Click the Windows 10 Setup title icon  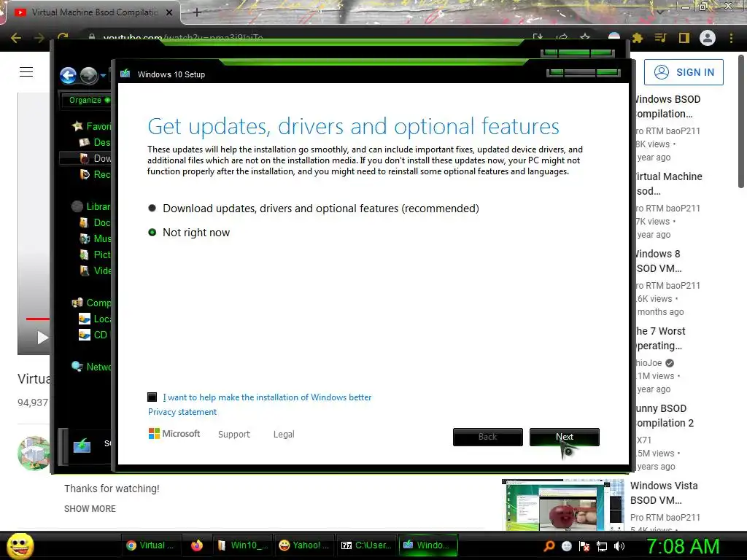(x=125, y=74)
